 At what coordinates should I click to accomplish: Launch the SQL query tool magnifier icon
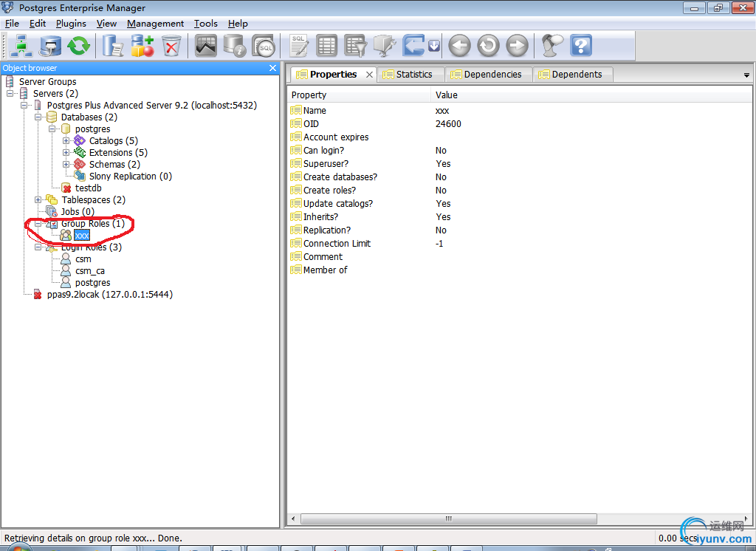[264, 46]
